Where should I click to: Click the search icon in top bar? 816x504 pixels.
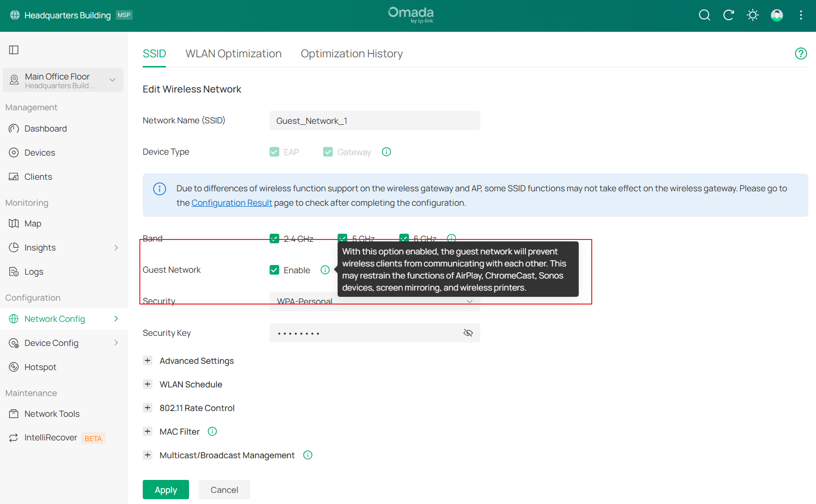pos(704,15)
